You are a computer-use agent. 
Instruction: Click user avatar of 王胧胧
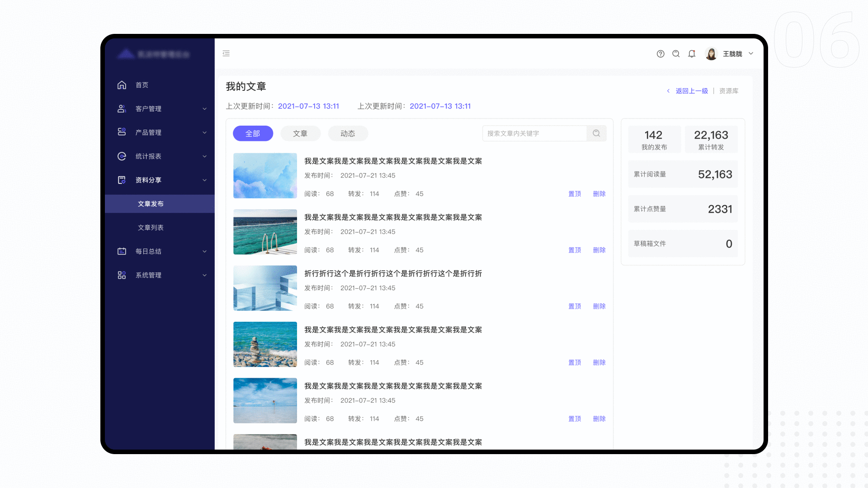pos(711,54)
